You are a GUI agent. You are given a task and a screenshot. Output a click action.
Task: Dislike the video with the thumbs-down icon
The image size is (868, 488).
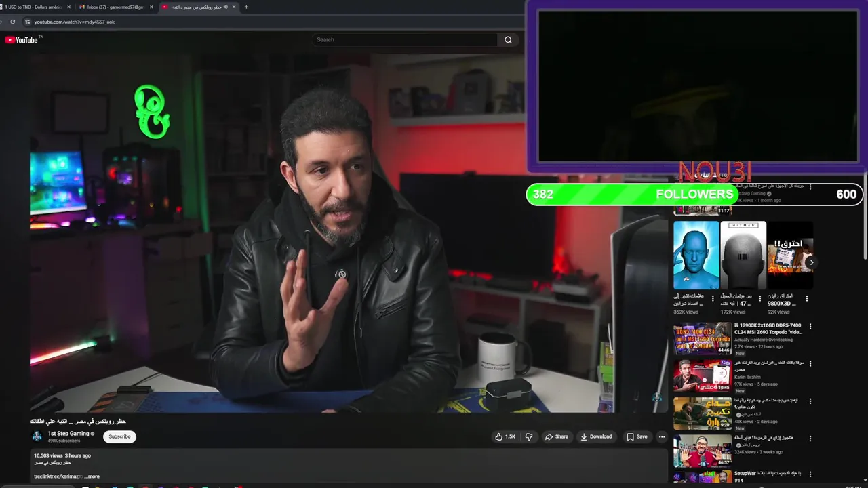click(529, 436)
